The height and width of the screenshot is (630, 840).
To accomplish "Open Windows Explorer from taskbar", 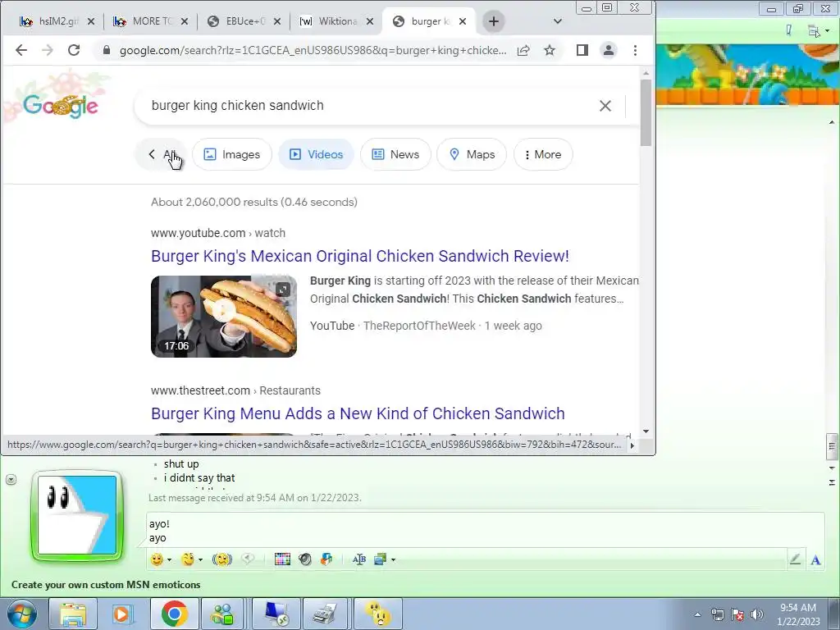I will coord(73,614).
